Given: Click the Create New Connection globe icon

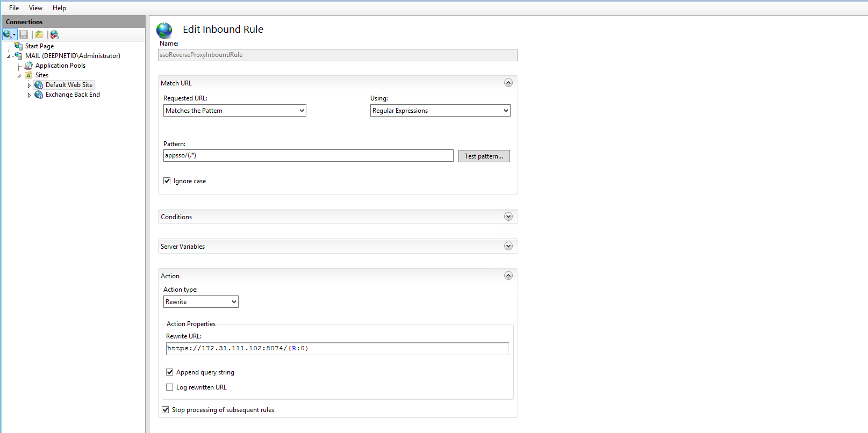Looking at the screenshot, I should pyautogui.click(x=8, y=34).
